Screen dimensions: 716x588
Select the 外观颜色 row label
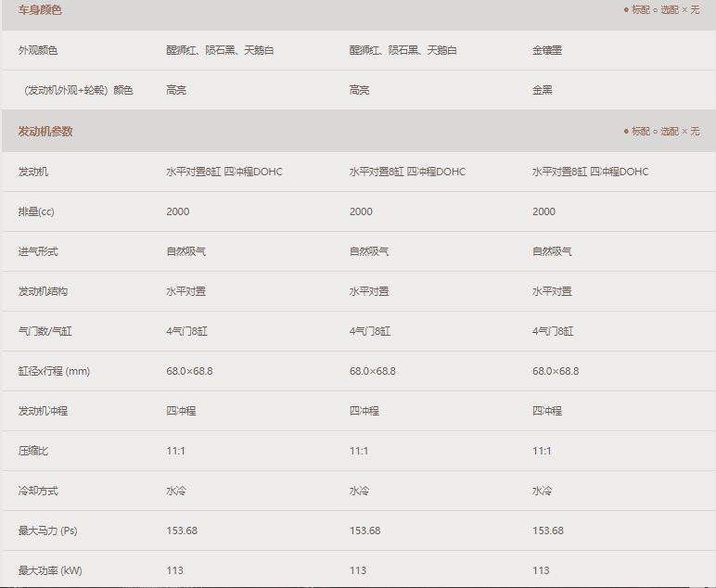click(x=38, y=50)
